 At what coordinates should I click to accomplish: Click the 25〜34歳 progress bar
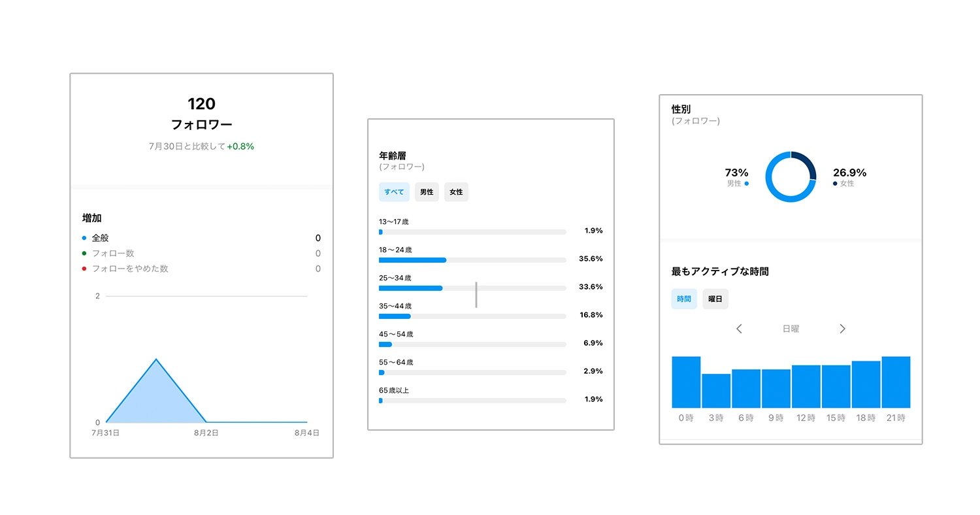click(472, 288)
